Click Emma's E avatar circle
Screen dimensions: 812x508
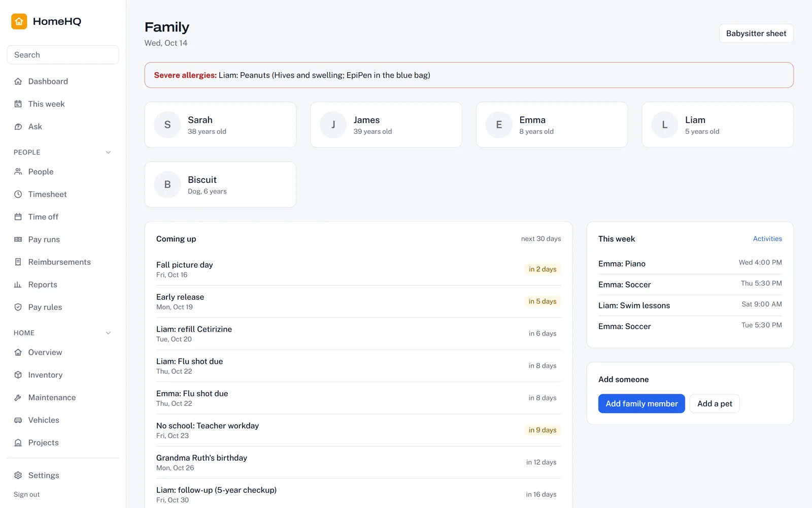pos(499,125)
